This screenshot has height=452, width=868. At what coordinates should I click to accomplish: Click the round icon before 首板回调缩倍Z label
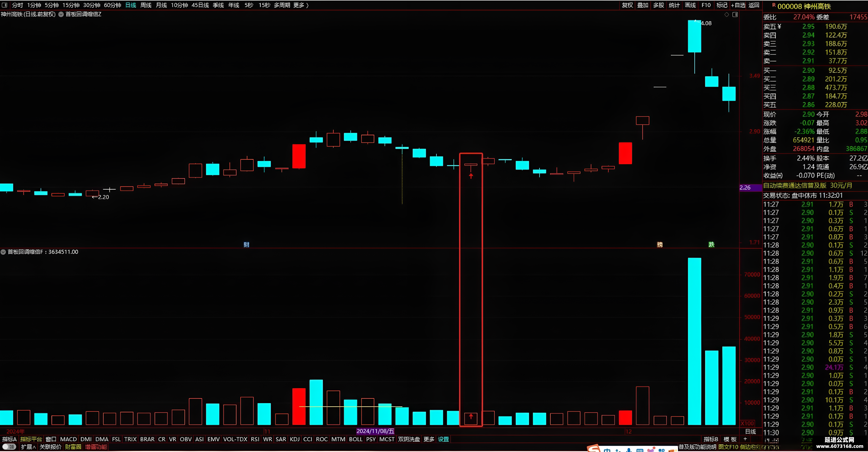pos(61,14)
